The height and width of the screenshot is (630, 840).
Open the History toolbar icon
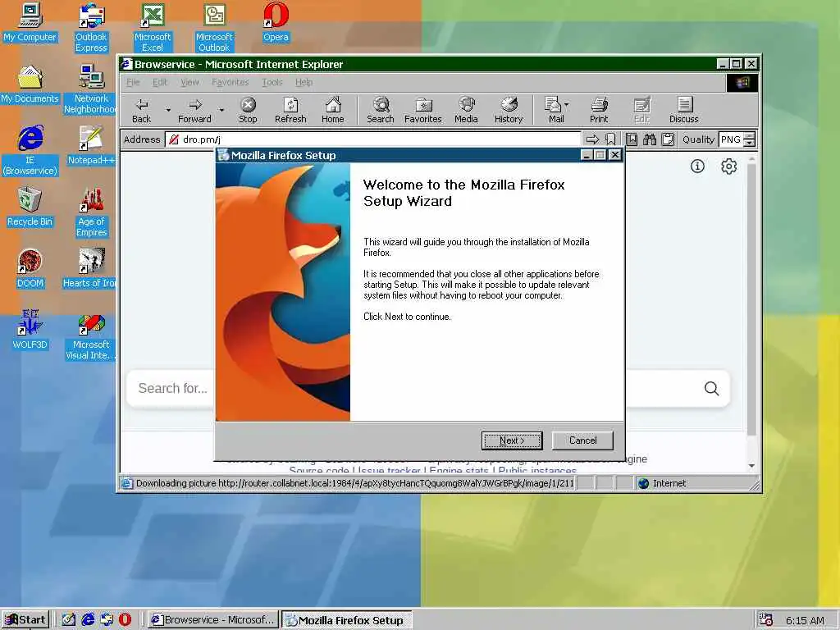(509, 111)
